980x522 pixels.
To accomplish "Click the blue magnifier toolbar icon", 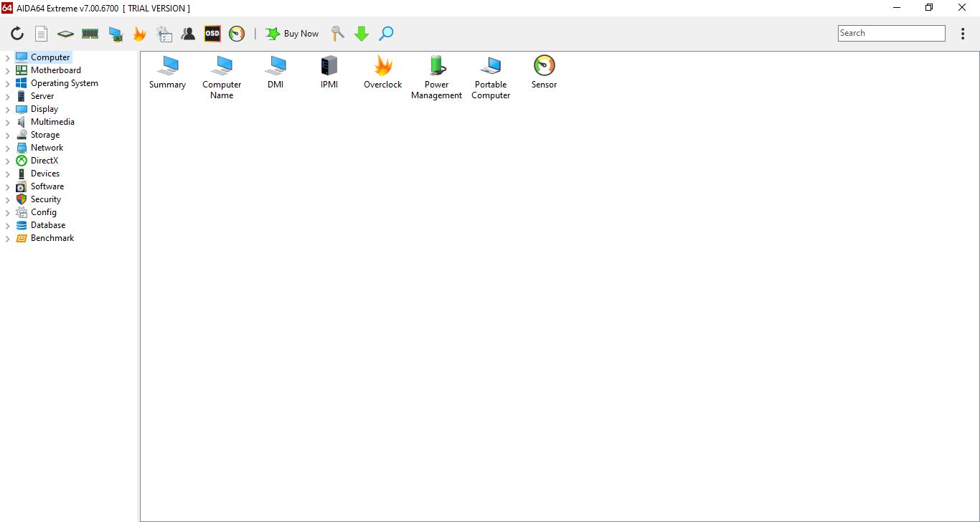I will 386,34.
